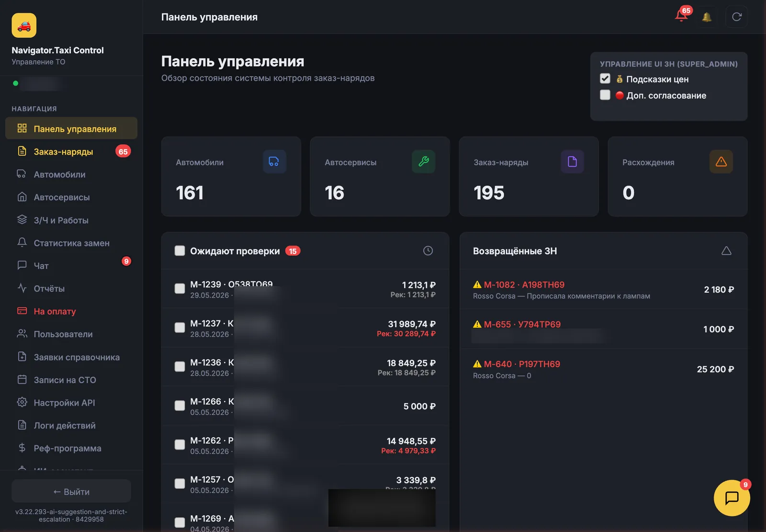Check the box for order M-1262
This screenshot has width=766, height=532.
(x=180, y=445)
